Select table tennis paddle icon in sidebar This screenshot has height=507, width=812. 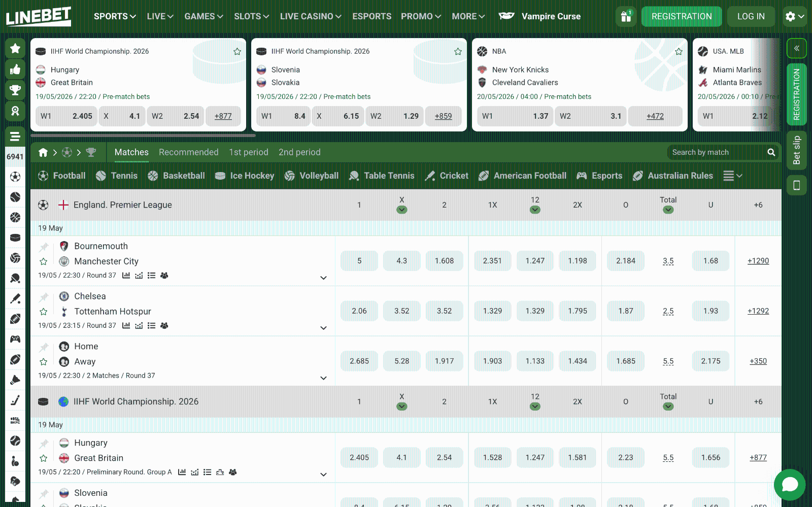[15, 278]
